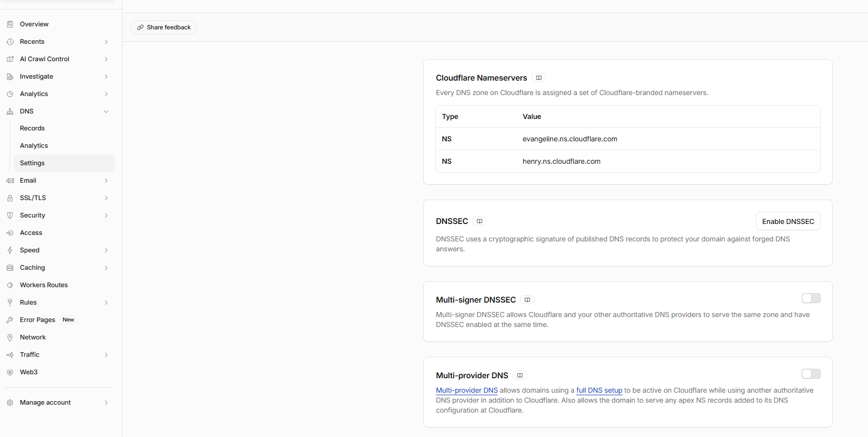This screenshot has width=868, height=437.
Task: Open DNS Analytics submenu item
Action: 64,146
